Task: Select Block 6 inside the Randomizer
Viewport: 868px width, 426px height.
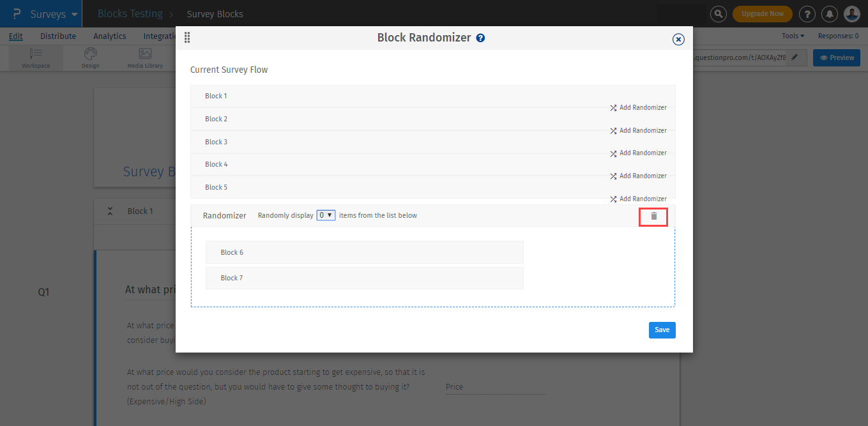Action: (x=364, y=252)
